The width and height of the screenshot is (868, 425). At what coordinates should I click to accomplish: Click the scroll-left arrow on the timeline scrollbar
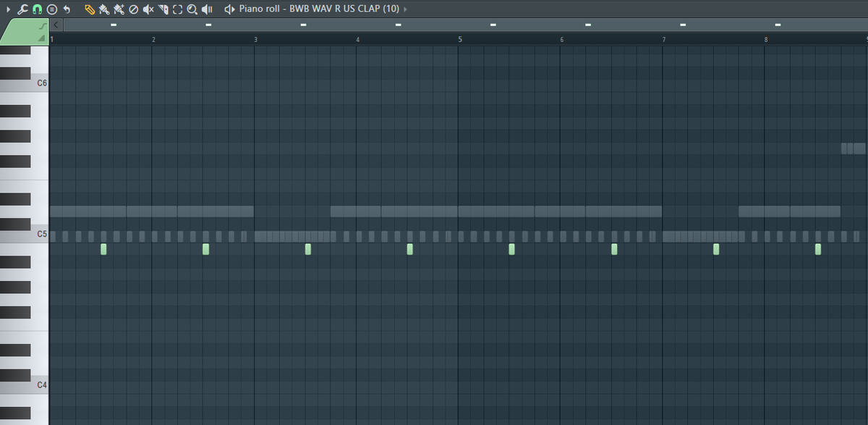point(56,25)
